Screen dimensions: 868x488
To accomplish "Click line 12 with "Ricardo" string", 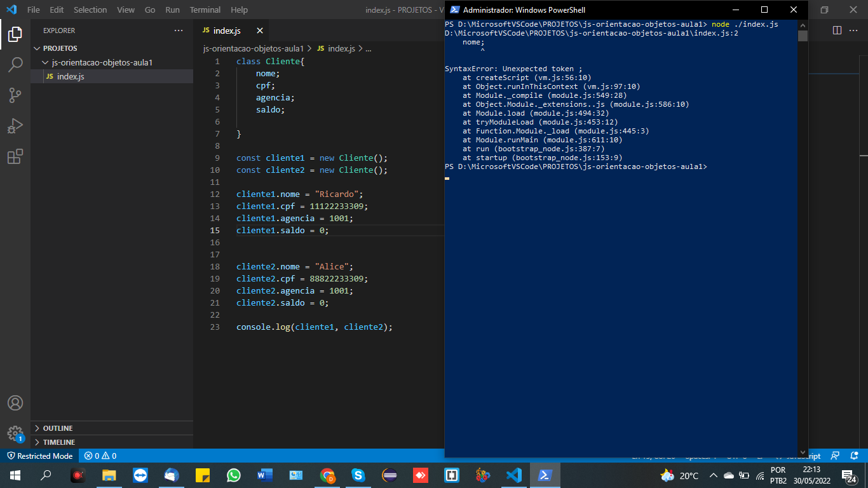I will click(x=300, y=194).
